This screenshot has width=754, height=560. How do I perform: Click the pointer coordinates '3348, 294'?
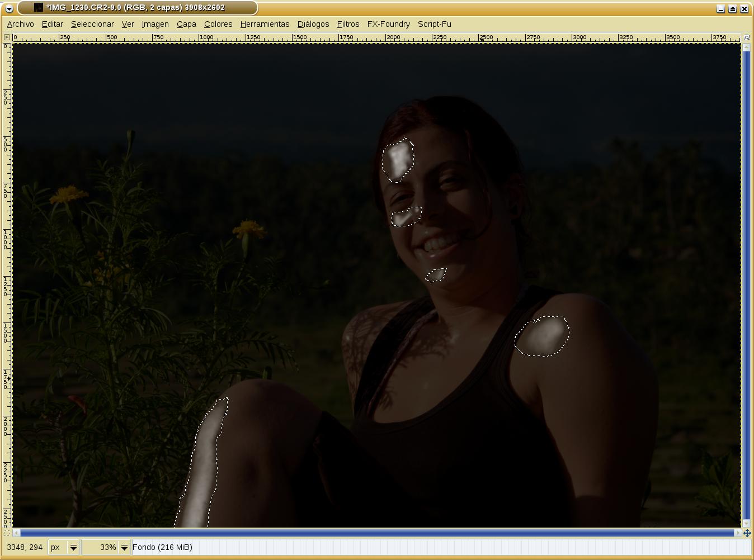point(25,547)
